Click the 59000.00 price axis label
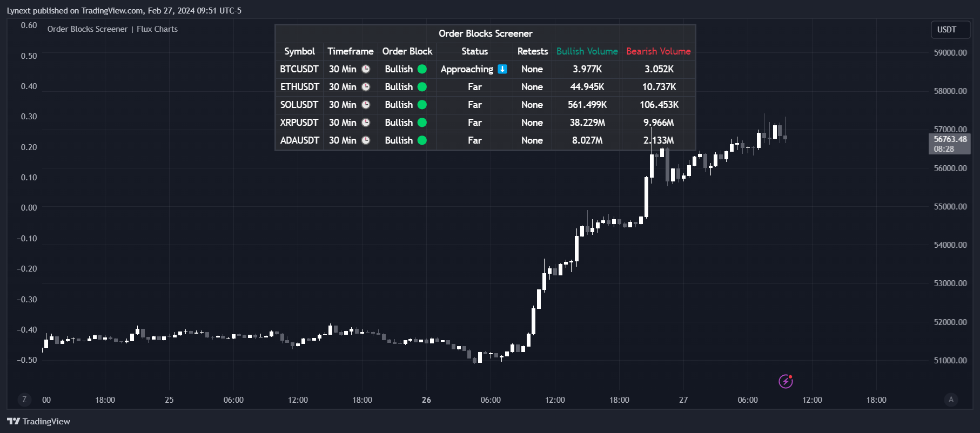The width and height of the screenshot is (980, 433). pyautogui.click(x=950, y=53)
